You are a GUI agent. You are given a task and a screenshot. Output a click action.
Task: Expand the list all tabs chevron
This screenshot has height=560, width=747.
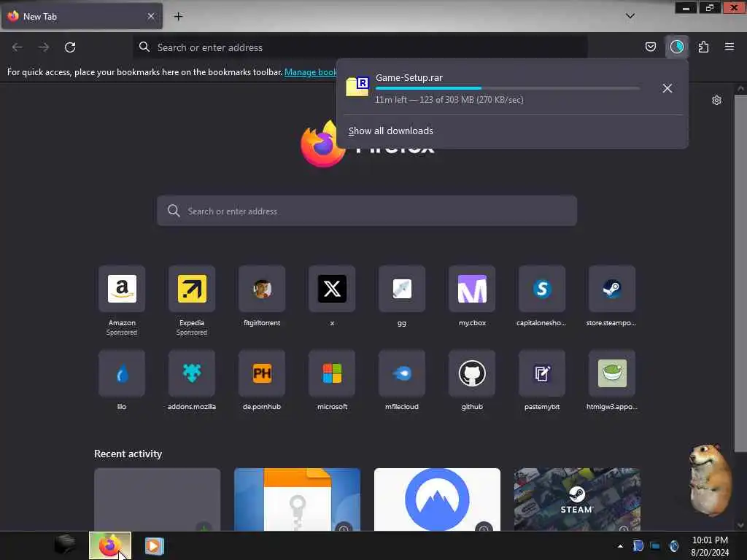tap(630, 16)
